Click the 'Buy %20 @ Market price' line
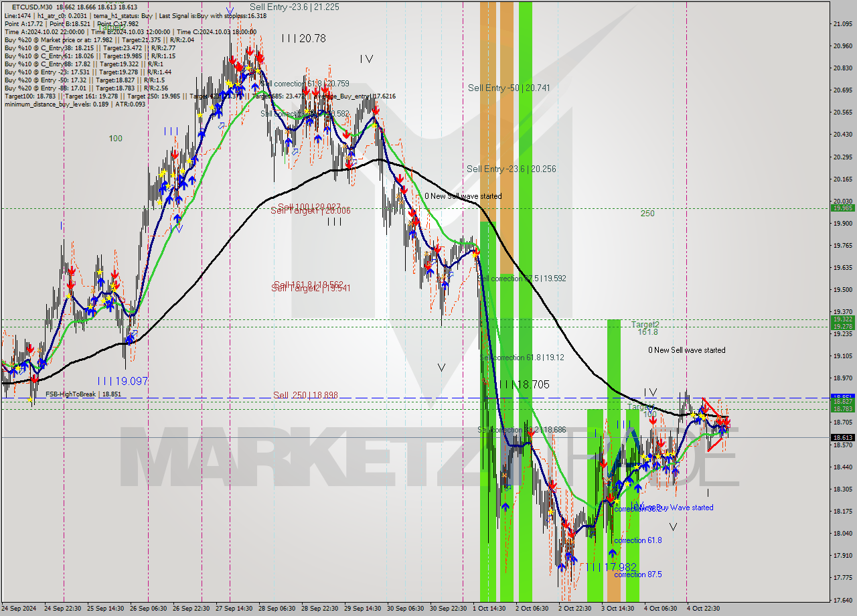This screenshot has width=857, height=616. [x=99, y=40]
